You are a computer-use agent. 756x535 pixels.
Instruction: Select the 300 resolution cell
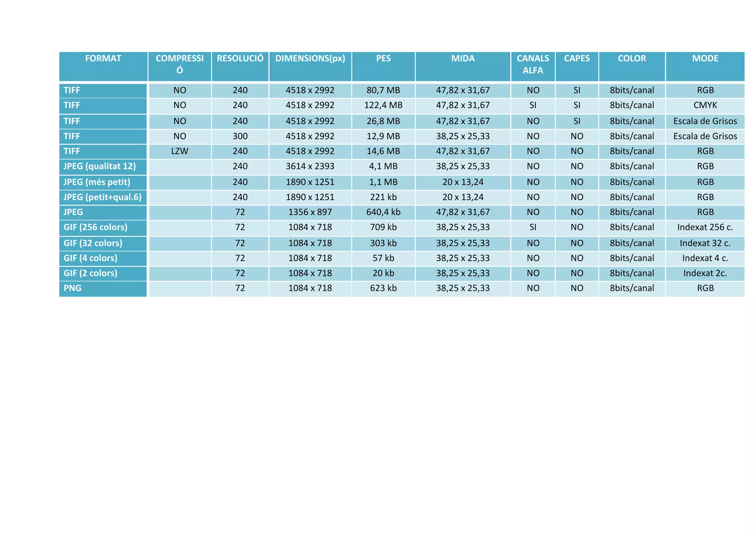click(x=240, y=137)
